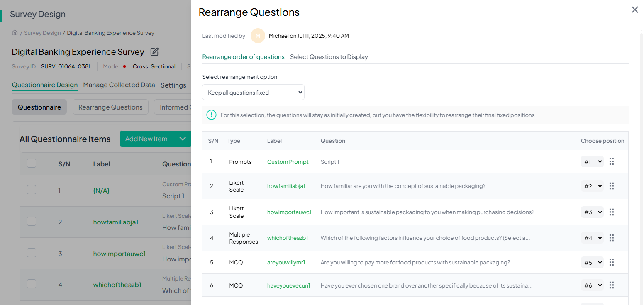This screenshot has width=644, height=305.
Task: Click drag handle for whichoftheazb1 row
Action: (611, 238)
